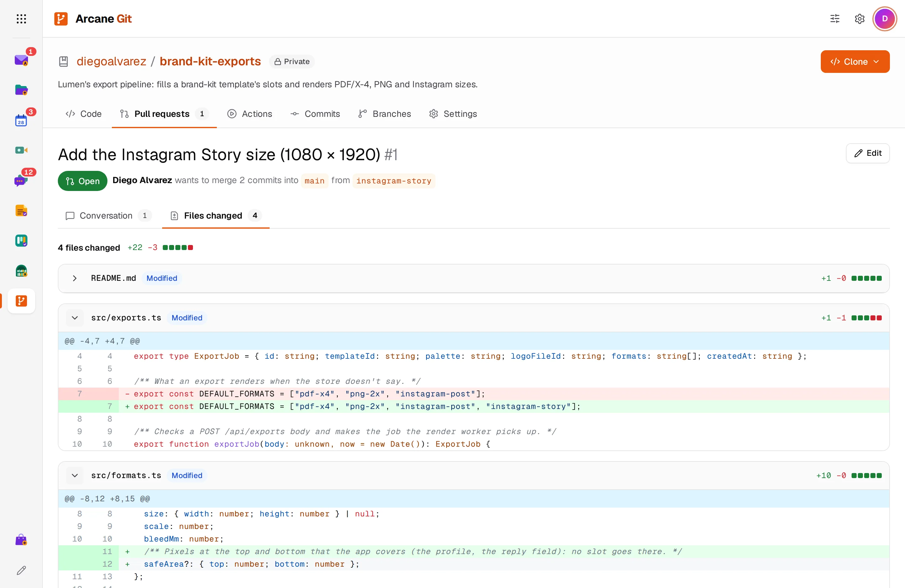Open the Chat app with 12 notifications

(x=21, y=180)
